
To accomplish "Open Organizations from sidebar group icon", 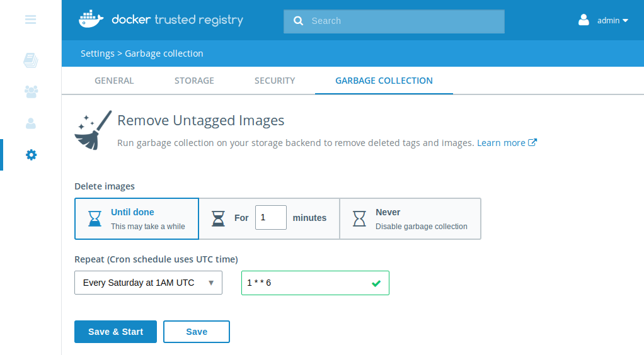I will pos(30,92).
